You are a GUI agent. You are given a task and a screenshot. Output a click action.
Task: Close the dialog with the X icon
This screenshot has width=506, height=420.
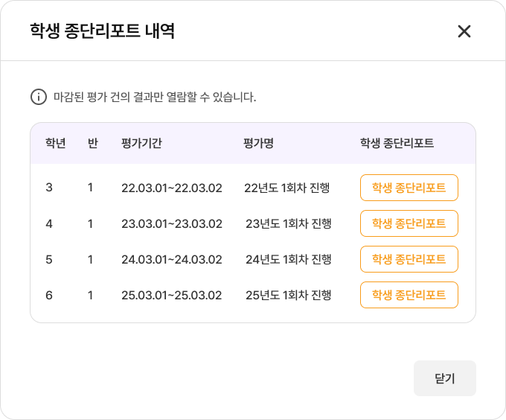tap(464, 31)
